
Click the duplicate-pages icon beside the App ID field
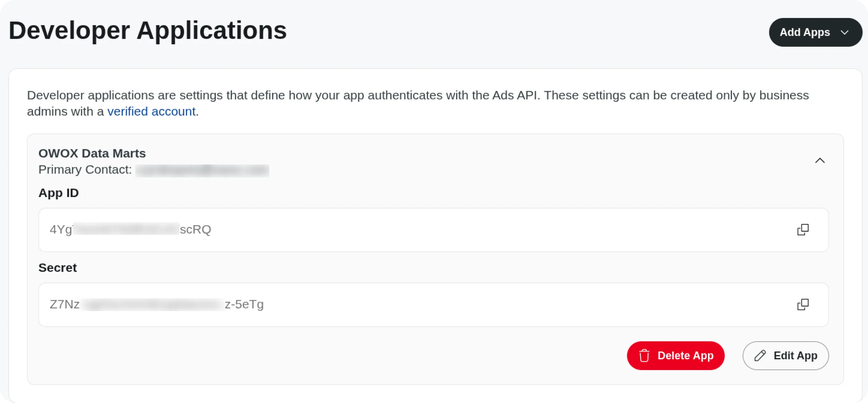click(803, 229)
